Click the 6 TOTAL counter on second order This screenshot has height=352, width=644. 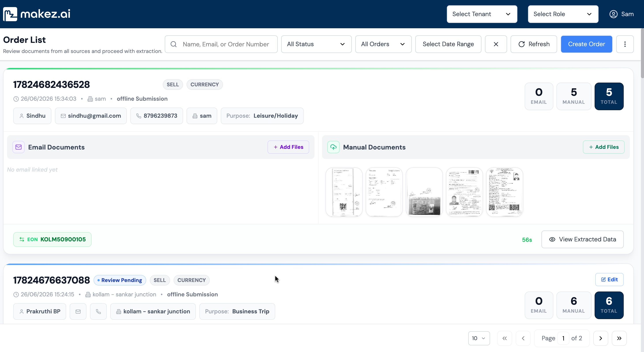point(609,305)
